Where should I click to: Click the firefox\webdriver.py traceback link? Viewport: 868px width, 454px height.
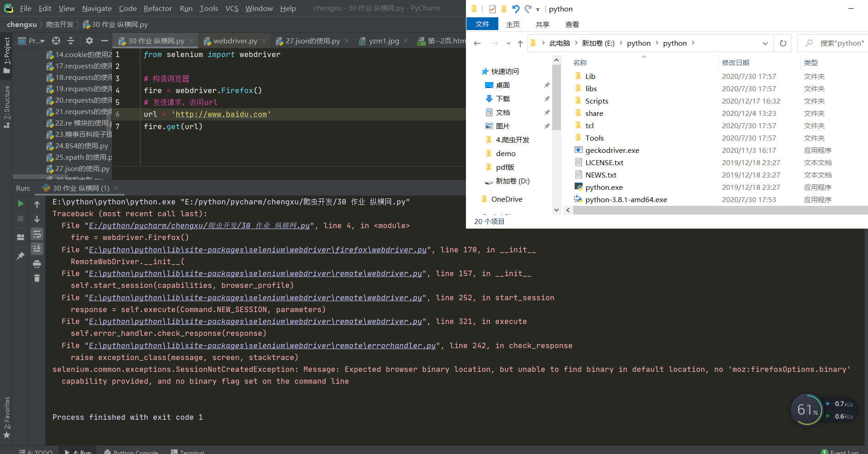tap(257, 250)
